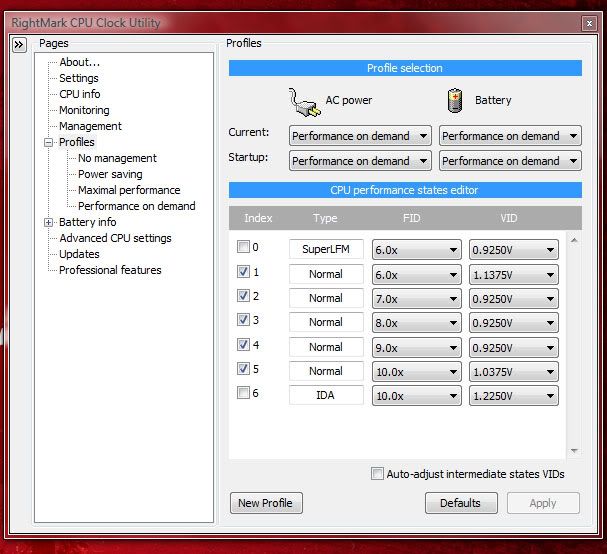Screen dimensions: 607x554
Task: Enable state index 6 IDA checkbox
Action: [243, 393]
